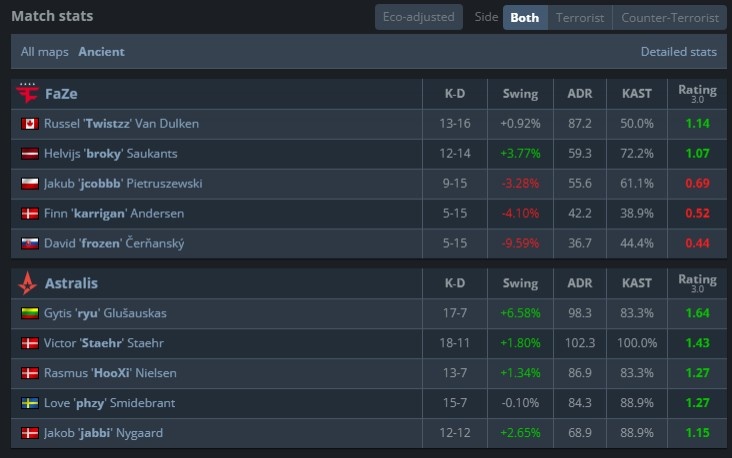Screen dimensions: 732x458
Task: Click the Latvian flag beside broky
Action: 30,154
